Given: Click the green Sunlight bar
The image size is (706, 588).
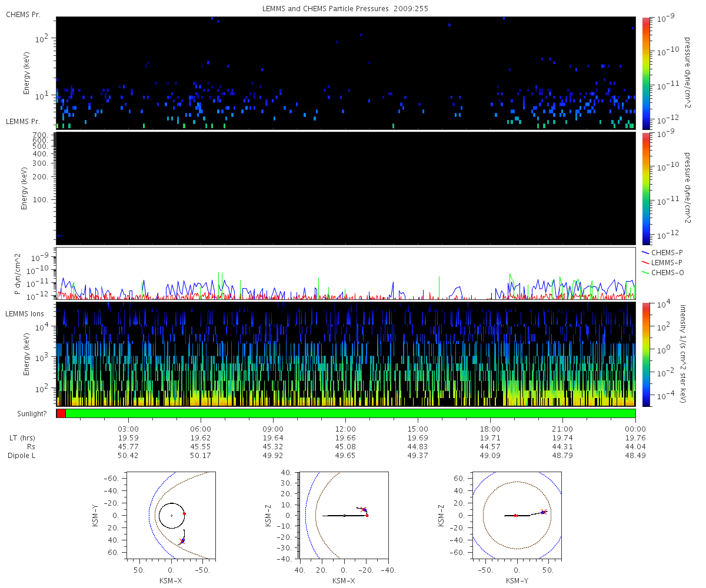Looking at the screenshot, I should tap(351, 413).
